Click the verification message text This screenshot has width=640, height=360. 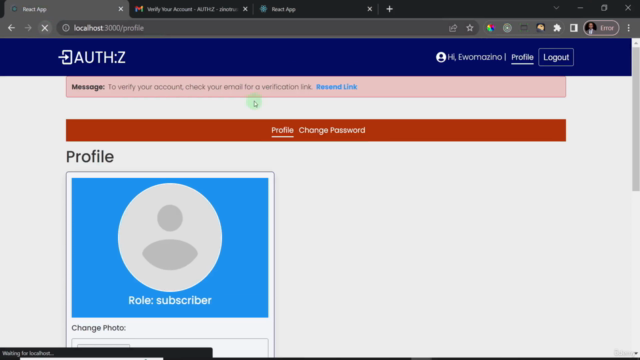(x=210, y=87)
